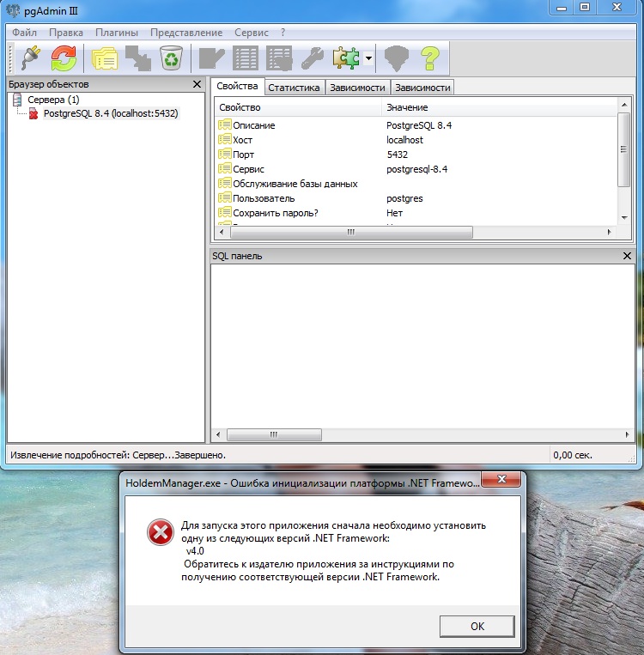Click the connect-to-server plug icon

[x=32, y=58]
